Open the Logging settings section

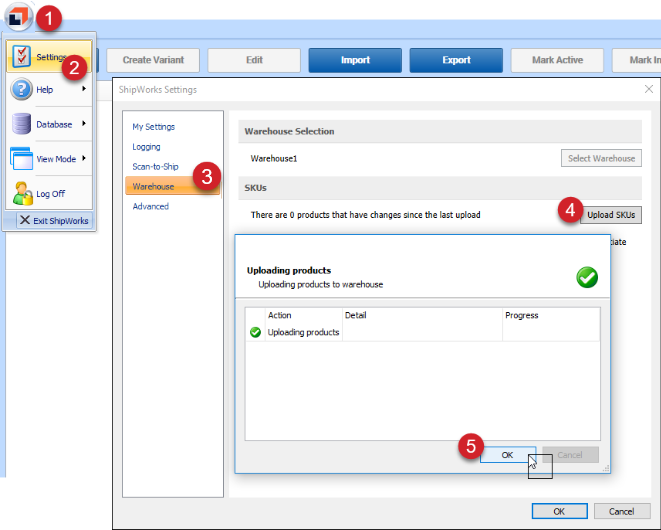(x=146, y=147)
